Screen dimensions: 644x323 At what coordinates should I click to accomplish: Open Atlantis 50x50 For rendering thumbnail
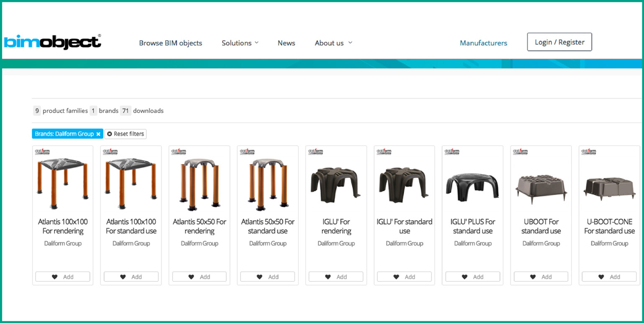pyautogui.click(x=199, y=184)
